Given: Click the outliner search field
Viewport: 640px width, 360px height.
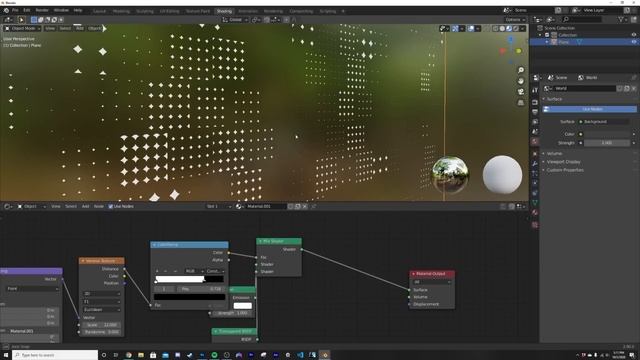Looking at the screenshot, I should (582, 19).
